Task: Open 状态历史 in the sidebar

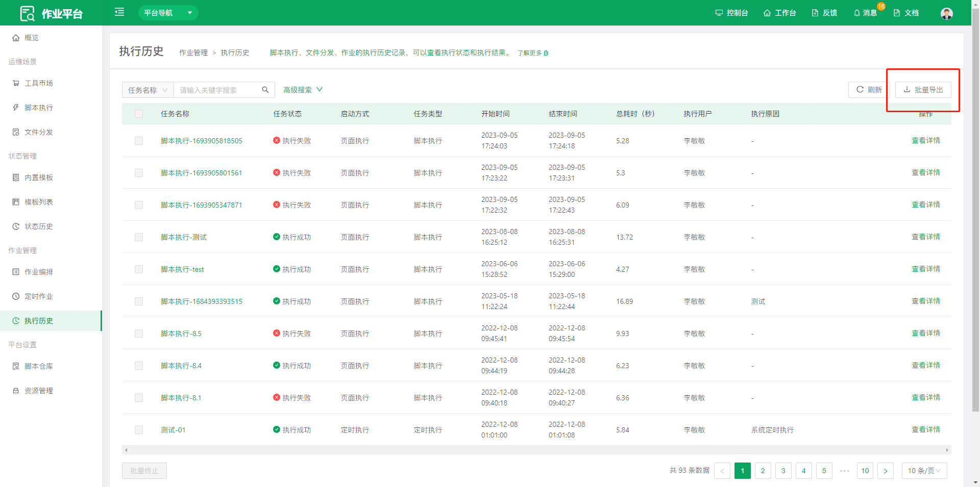Action: point(51,226)
